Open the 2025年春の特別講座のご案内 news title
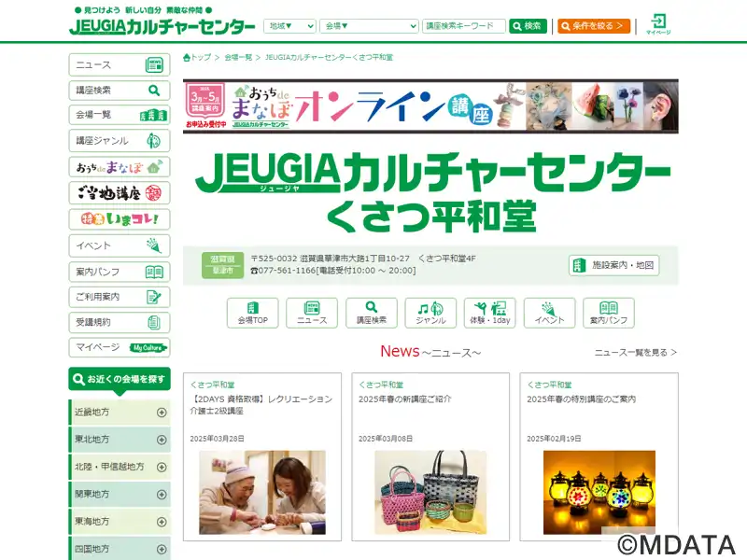Screen dimensions: 747x560 [581, 399]
